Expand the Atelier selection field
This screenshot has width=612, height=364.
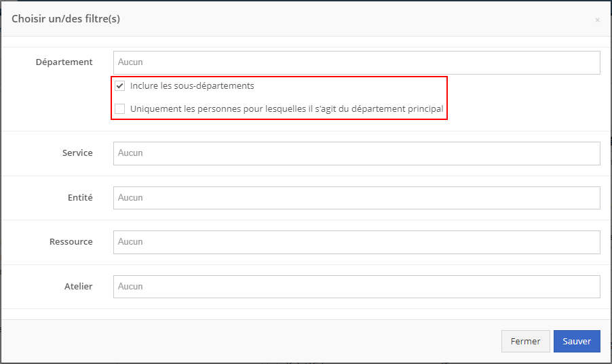click(x=356, y=287)
